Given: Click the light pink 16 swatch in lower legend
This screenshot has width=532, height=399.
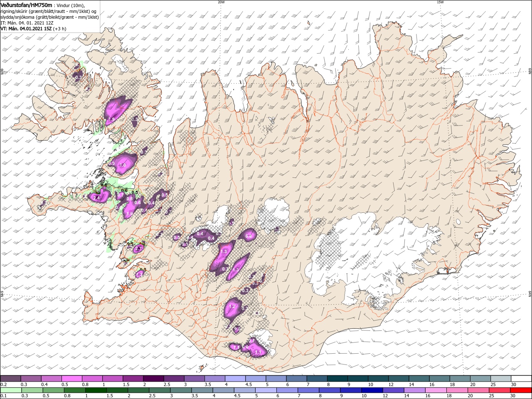Looking at the screenshot, I should tap(436, 390).
